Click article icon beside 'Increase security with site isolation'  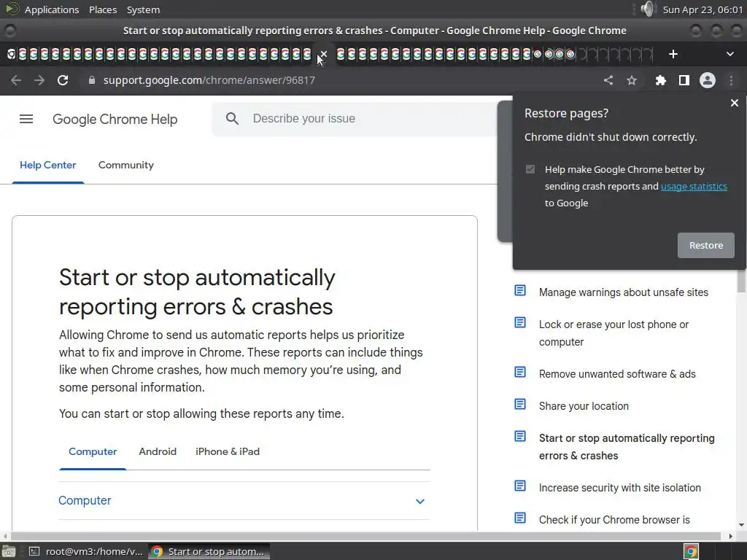tap(520, 486)
